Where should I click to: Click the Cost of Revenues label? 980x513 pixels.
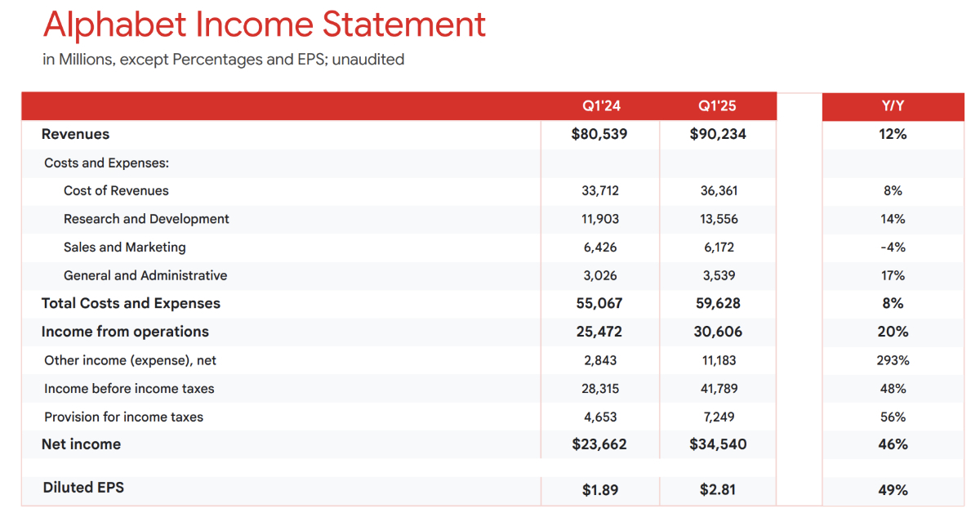point(116,190)
